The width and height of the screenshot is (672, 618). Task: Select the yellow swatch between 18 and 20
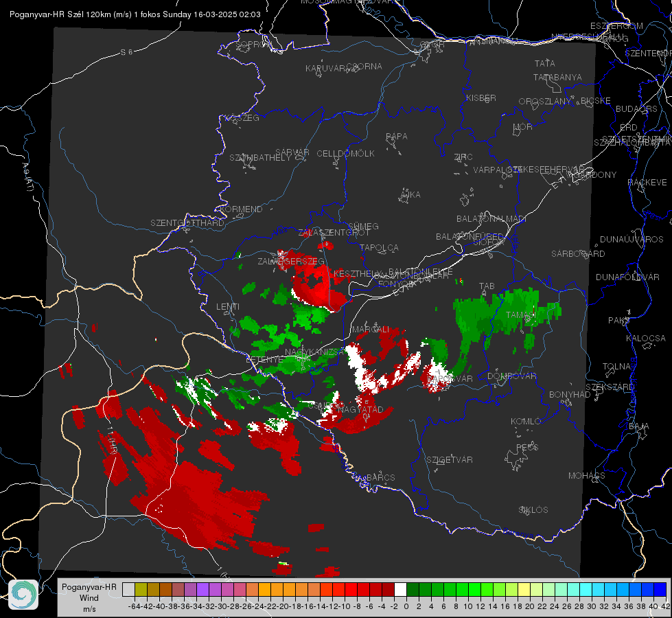click(524, 589)
